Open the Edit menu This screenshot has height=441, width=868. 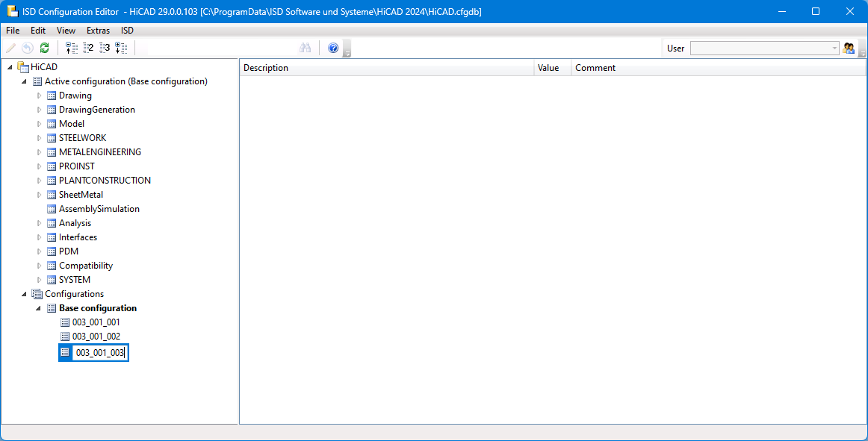[38, 31]
